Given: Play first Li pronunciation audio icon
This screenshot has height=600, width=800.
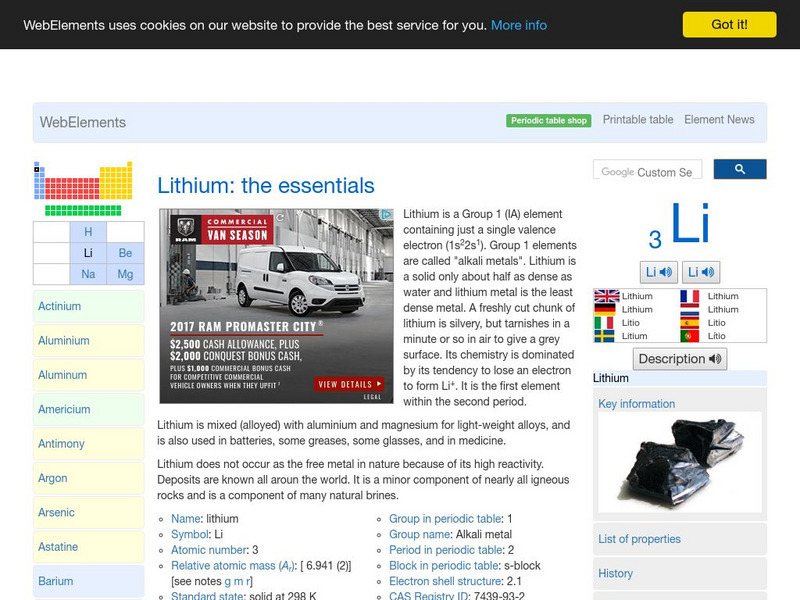Looking at the screenshot, I should (x=658, y=271).
